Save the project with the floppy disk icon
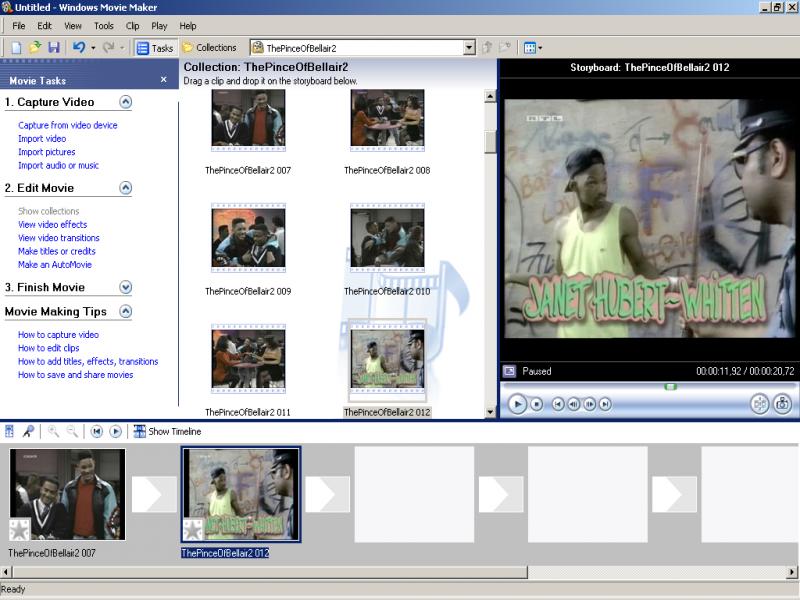Screen dimensions: 800x600 (54, 48)
